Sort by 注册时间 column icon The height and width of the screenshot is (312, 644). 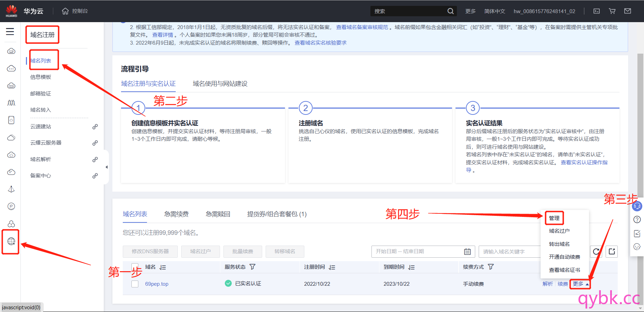coord(332,267)
